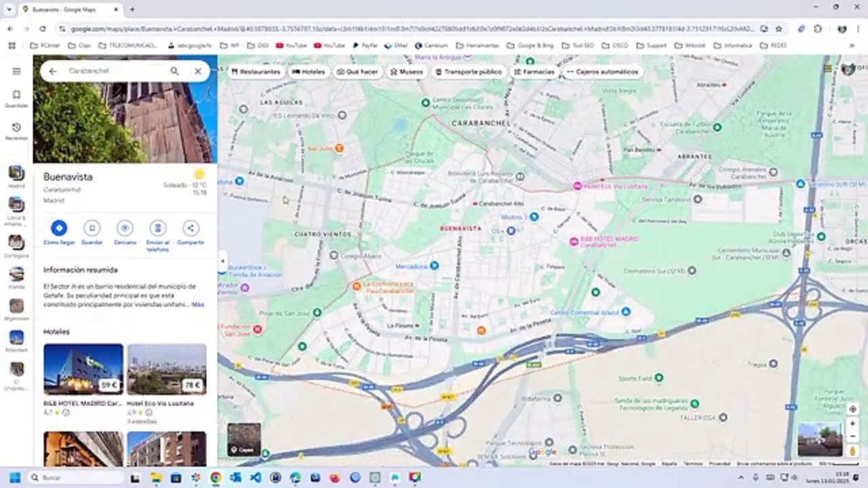The height and width of the screenshot is (488, 868).
Task: Click the Buscar taskbar search box
Action: [75, 477]
